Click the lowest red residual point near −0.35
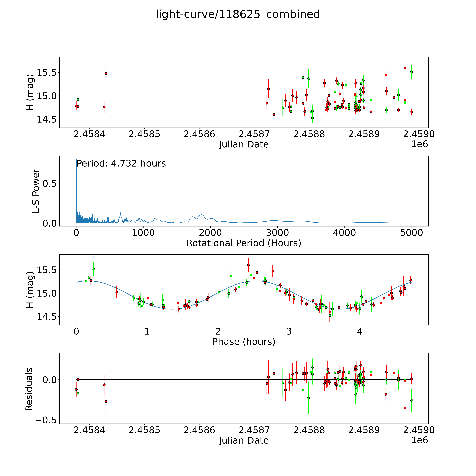Viewport: 476px width, 476px height. click(405, 408)
